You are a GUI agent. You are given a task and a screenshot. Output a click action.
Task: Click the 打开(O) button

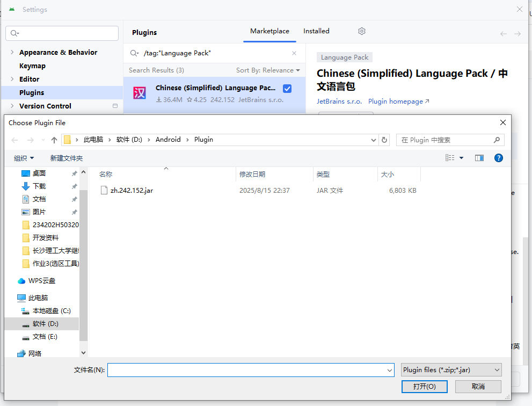pyautogui.click(x=424, y=386)
